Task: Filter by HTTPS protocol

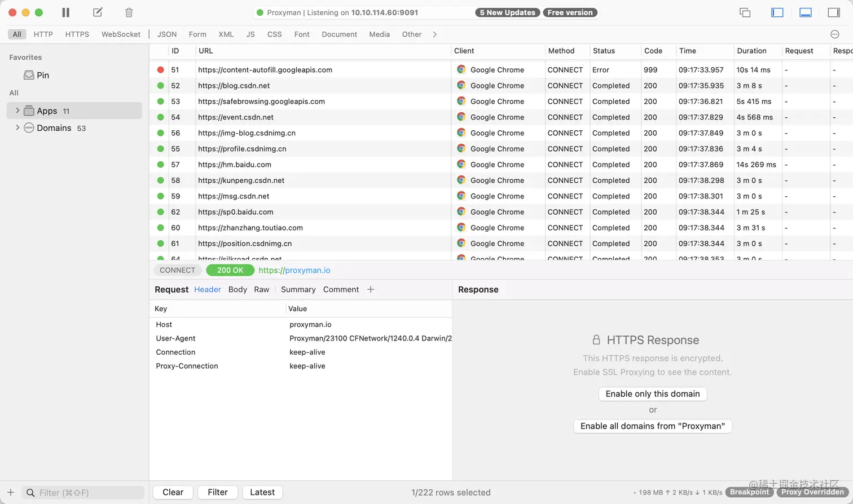Action: click(x=77, y=34)
